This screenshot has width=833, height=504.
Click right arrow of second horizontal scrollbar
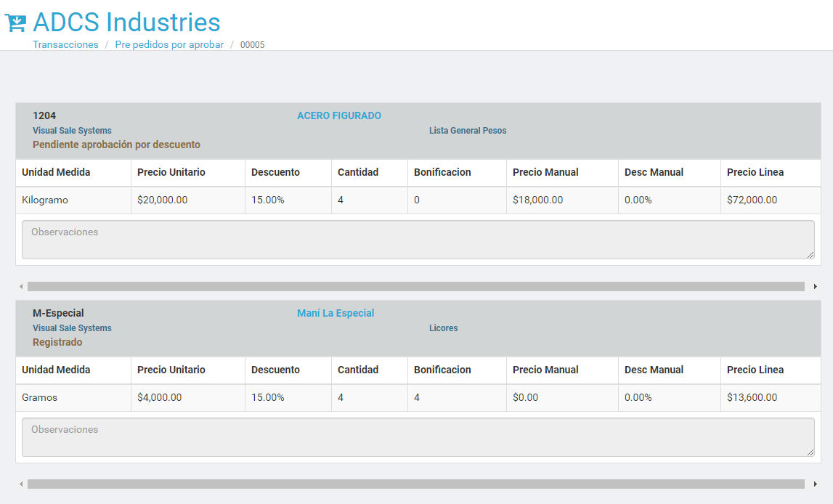815,484
